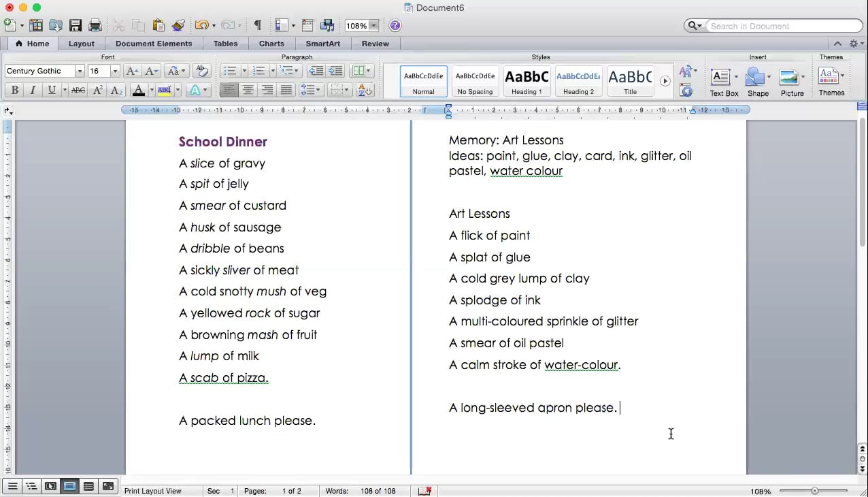The image size is (868, 497).
Task: Click the purple Help question mark
Action: (x=395, y=25)
